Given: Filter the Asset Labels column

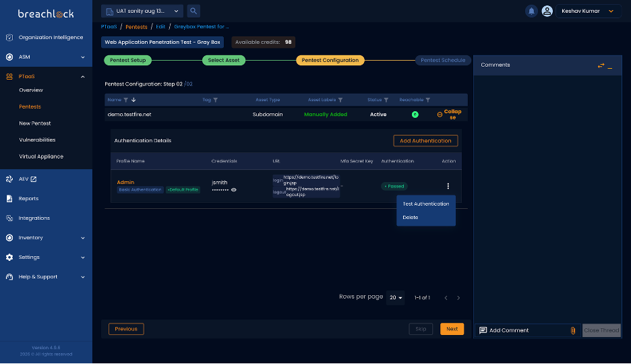Looking at the screenshot, I should 340,100.
